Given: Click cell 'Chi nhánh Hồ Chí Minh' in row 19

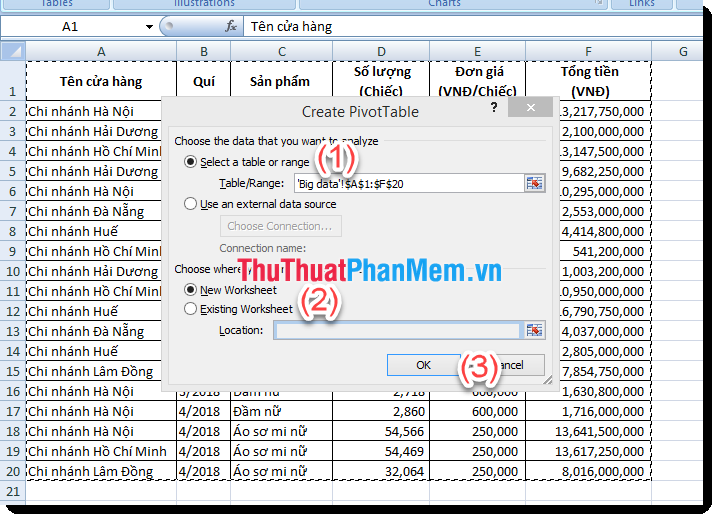Looking at the screenshot, I should 101,451.
